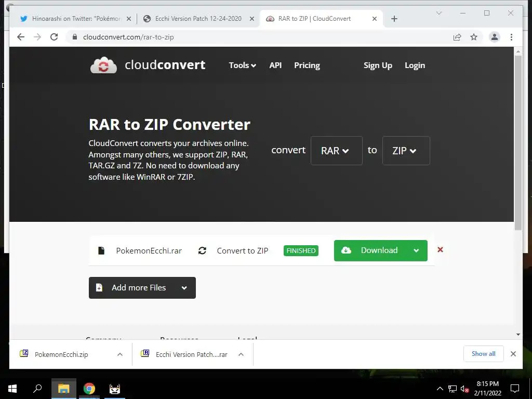Screen dimensions: 532x399
Task: Show hidden system tray icons
Action: 440,389
